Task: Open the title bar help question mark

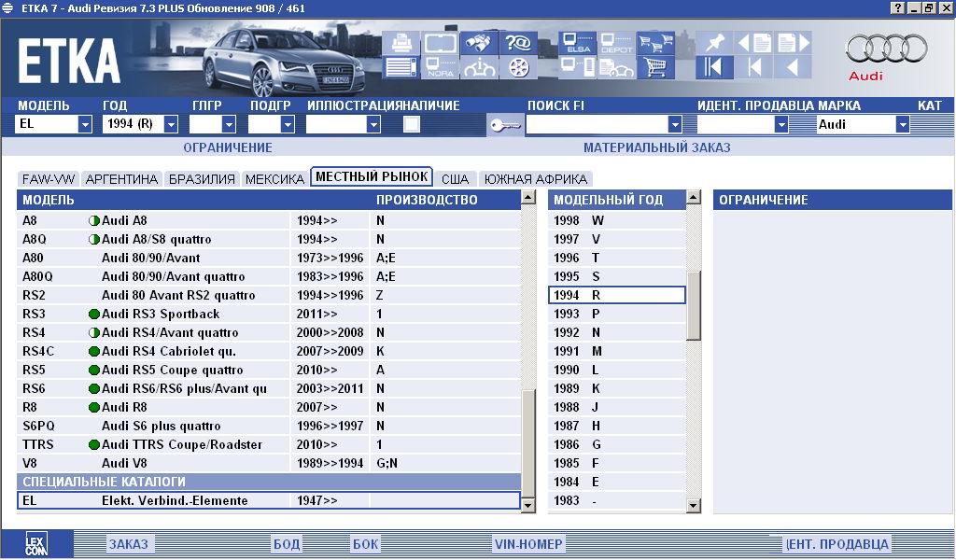Action: [x=897, y=7]
